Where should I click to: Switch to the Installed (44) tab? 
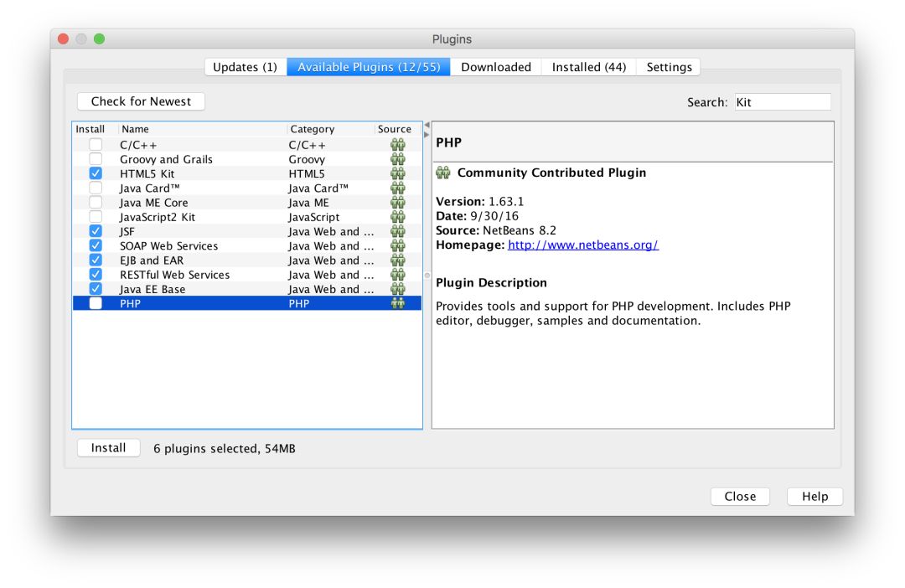point(588,67)
